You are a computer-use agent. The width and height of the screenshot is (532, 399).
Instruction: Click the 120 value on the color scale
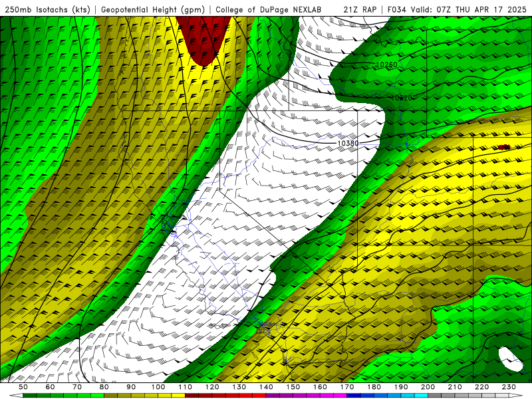(212, 387)
